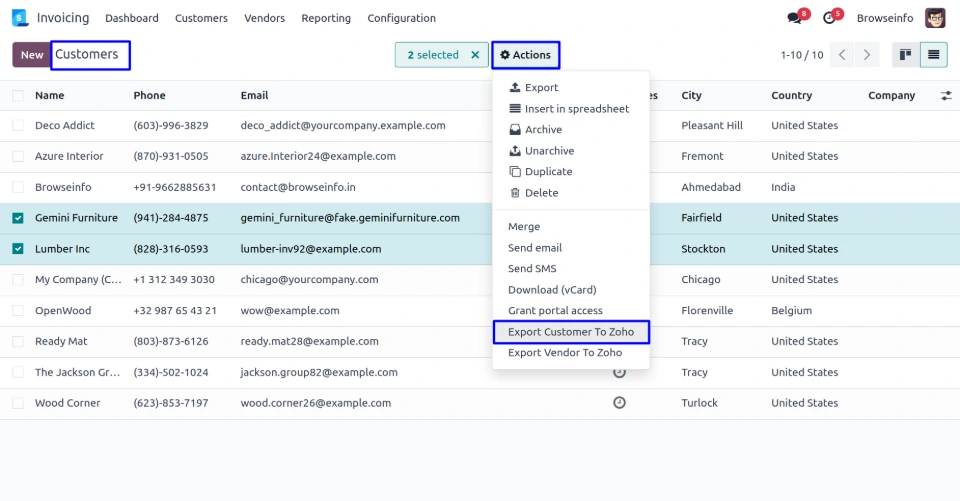960x501 pixels.
Task: Sort by Company column header
Action: click(891, 96)
